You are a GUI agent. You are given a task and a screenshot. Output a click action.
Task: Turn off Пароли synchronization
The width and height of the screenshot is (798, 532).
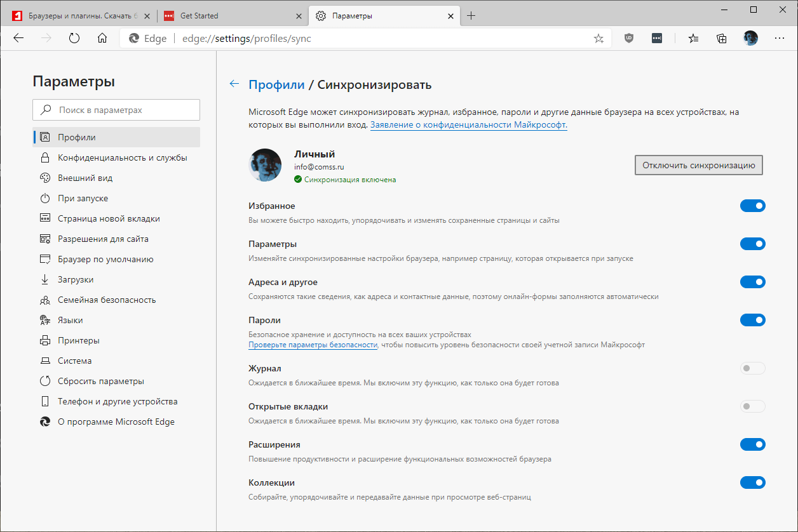[752, 320]
